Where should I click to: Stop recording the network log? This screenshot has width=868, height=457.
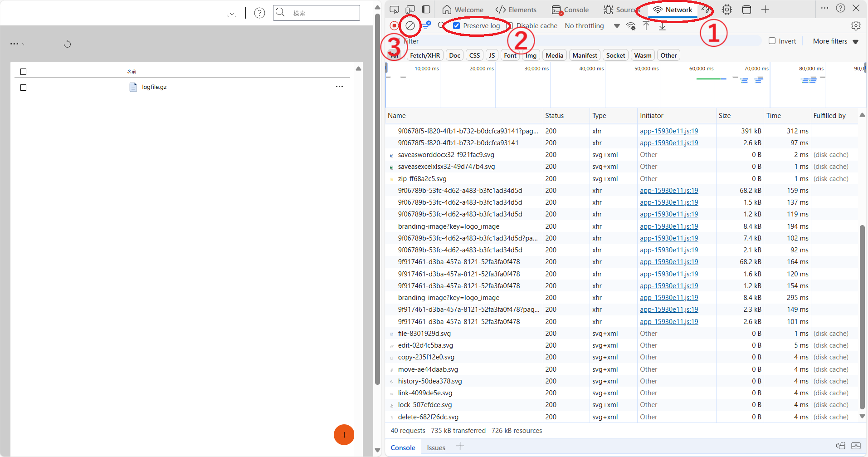(x=395, y=26)
